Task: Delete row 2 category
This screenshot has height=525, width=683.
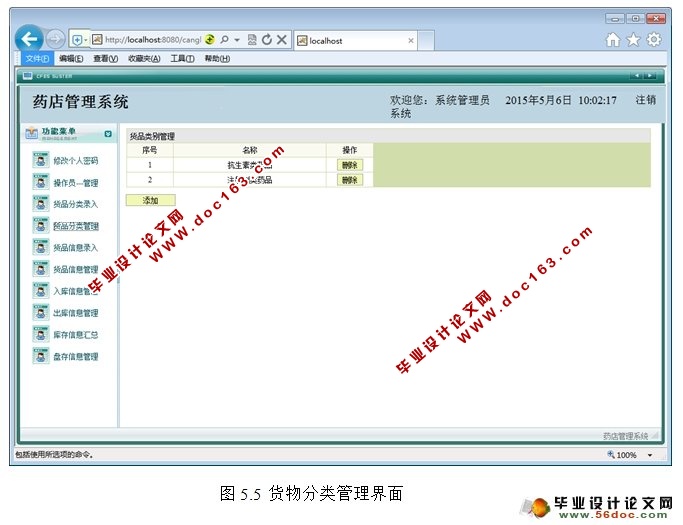Action: pyautogui.click(x=350, y=180)
